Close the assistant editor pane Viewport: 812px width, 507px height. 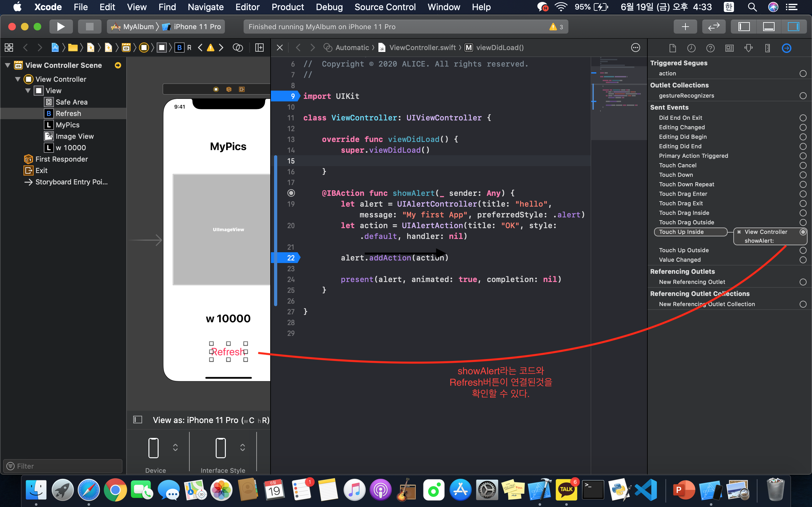pyautogui.click(x=279, y=48)
